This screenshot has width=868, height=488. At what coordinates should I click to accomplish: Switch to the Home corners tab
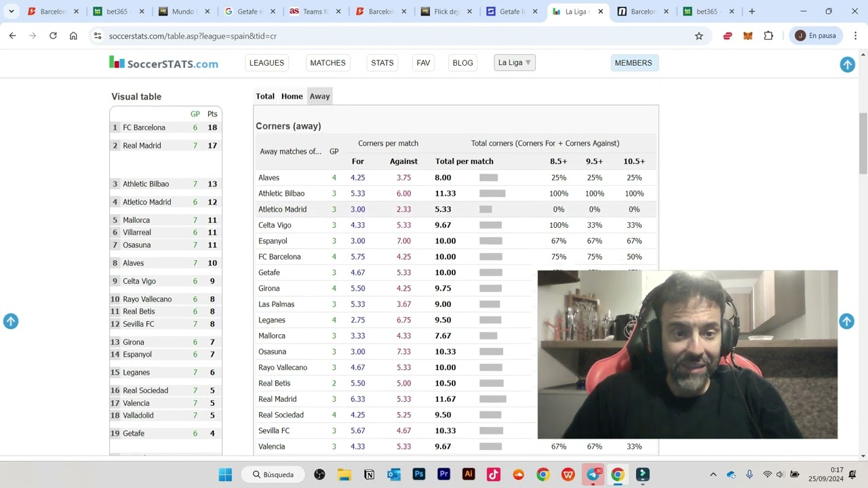pyautogui.click(x=292, y=96)
